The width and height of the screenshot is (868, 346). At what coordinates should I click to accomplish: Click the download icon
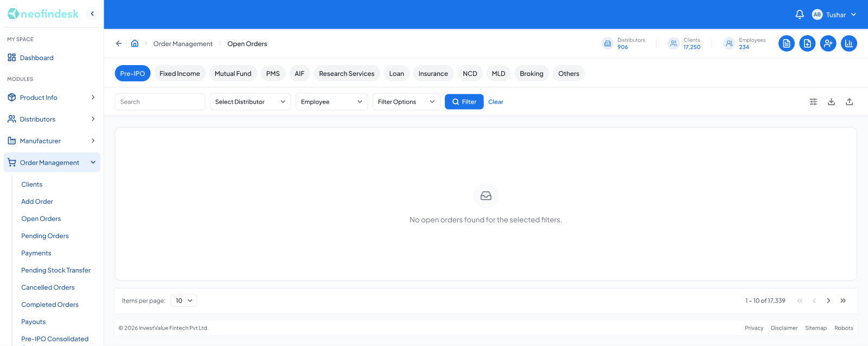(x=831, y=101)
